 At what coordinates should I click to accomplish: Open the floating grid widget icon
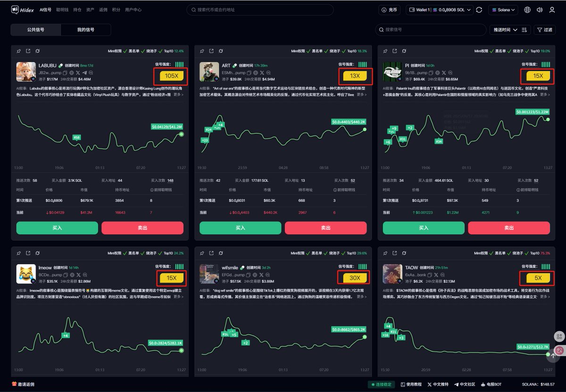point(559,336)
